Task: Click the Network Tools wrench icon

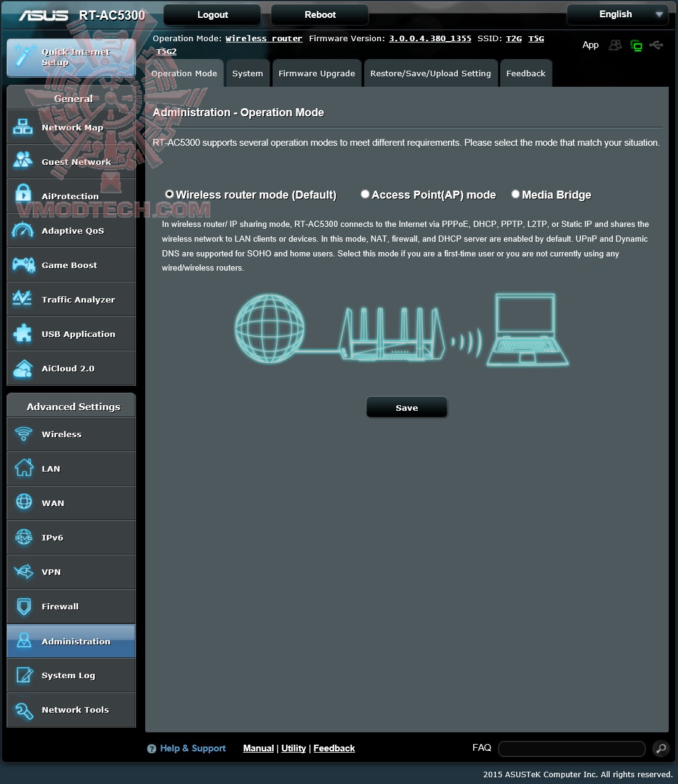Action: pos(23,710)
